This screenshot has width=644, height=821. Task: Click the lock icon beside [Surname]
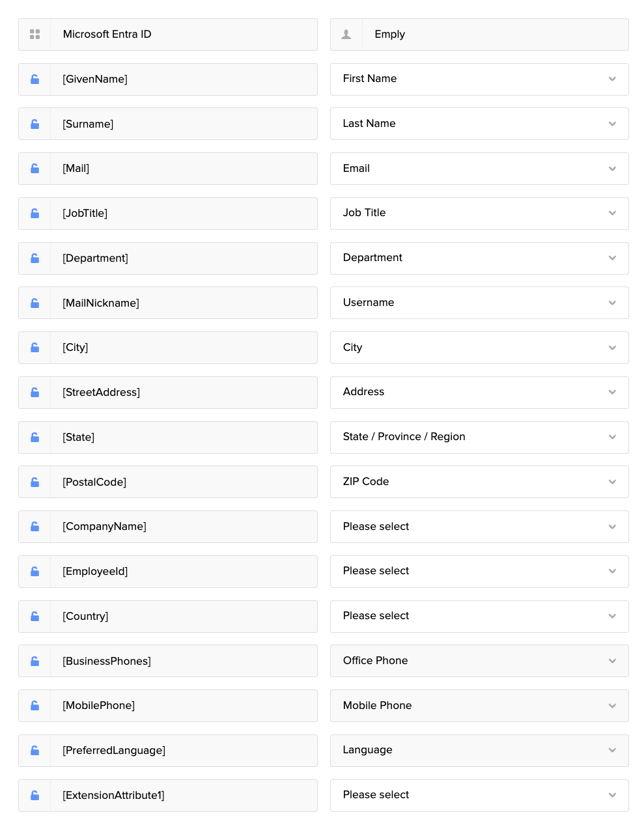click(35, 124)
